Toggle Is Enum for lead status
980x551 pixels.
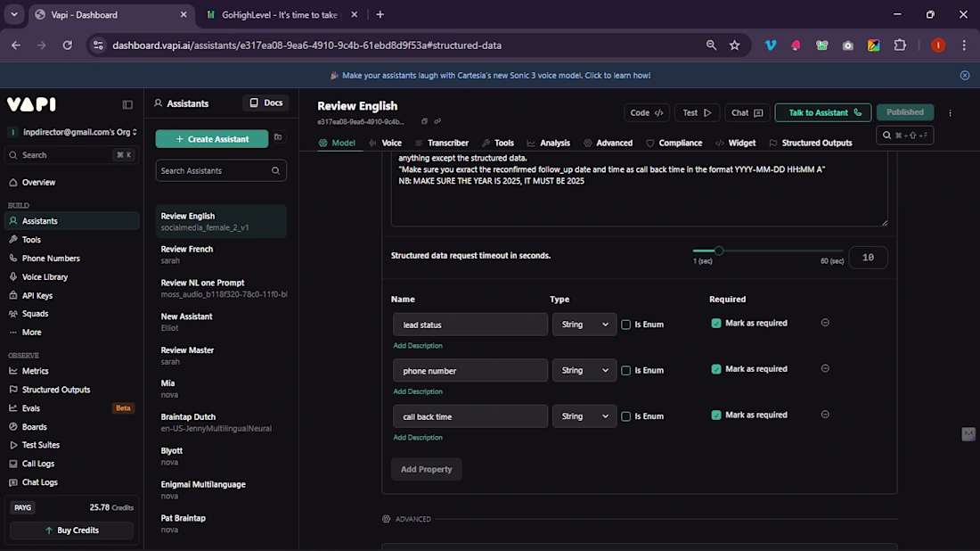[x=625, y=325]
